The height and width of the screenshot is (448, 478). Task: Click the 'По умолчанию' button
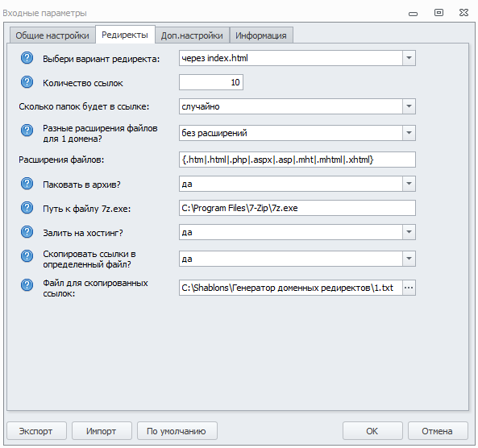click(177, 430)
